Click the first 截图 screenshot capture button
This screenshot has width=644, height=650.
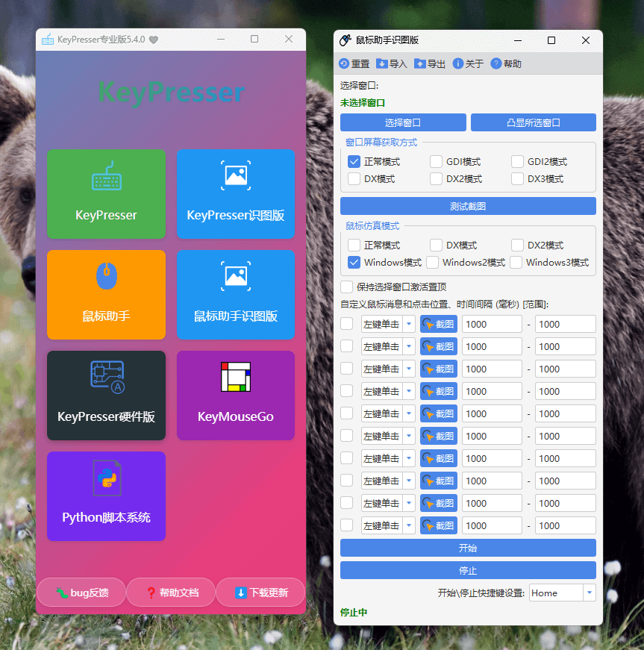coord(438,323)
